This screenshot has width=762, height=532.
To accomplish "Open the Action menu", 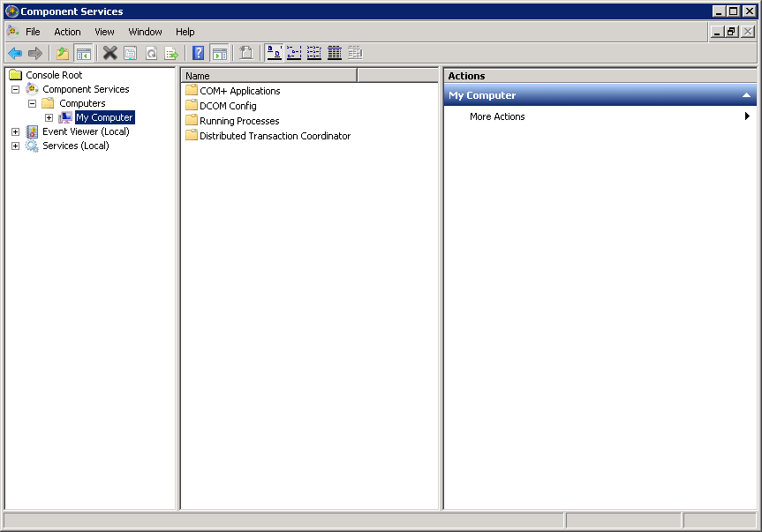I will click(68, 32).
